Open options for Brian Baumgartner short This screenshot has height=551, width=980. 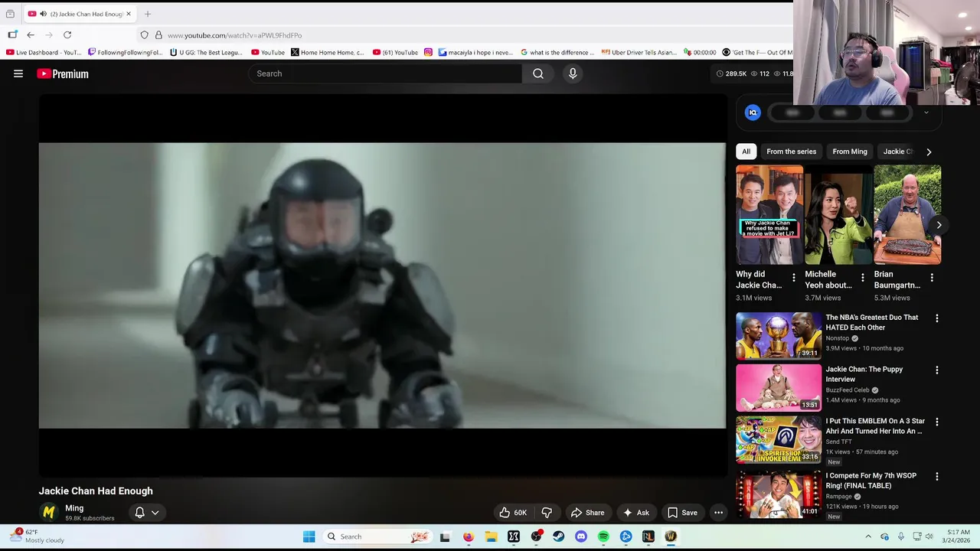pos(932,278)
